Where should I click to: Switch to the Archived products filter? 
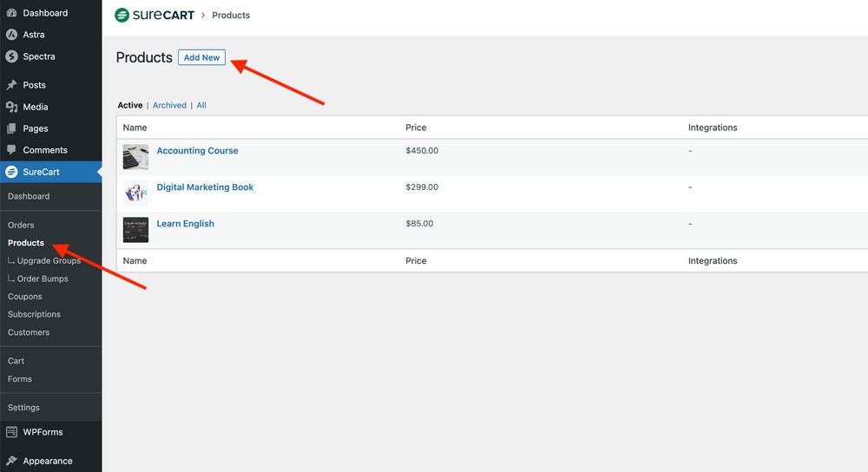click(x=169, y=105)
